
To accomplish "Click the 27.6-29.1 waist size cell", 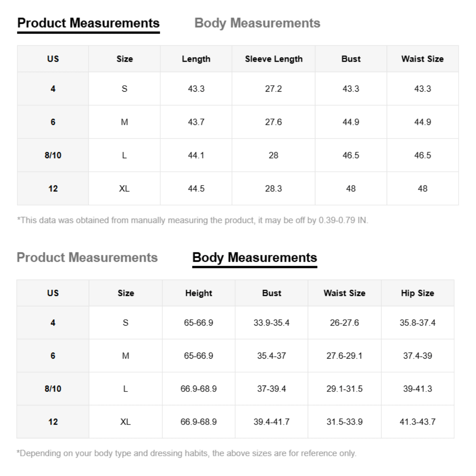I will pyautogui.click(x=344, y=356).
